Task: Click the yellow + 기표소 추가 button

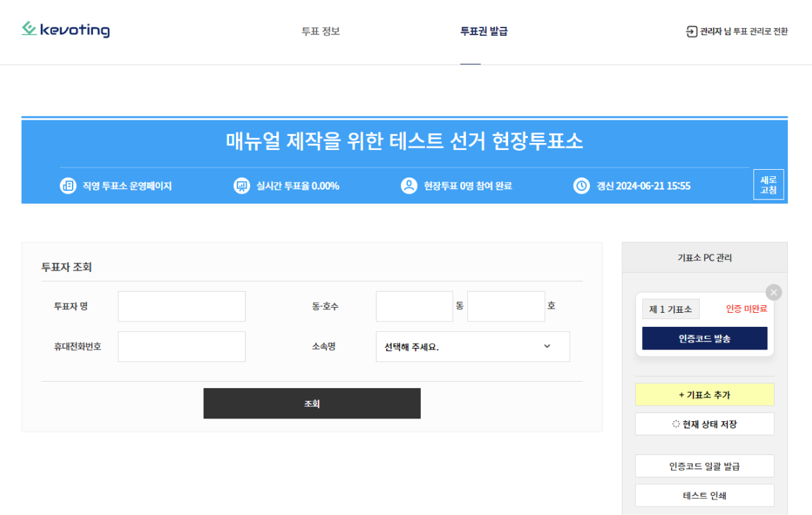Action: click(x=704, y=395)
